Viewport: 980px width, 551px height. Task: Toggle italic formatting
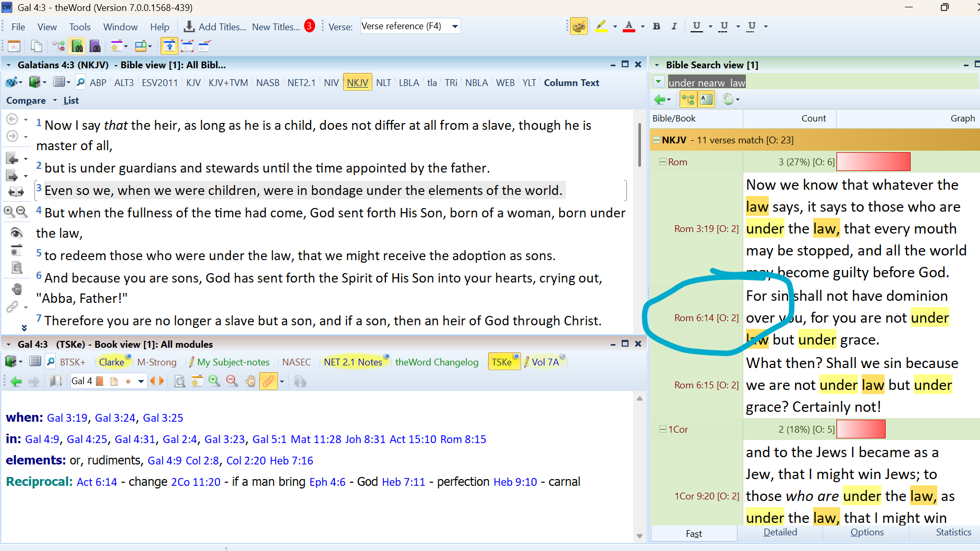point(674,26)
